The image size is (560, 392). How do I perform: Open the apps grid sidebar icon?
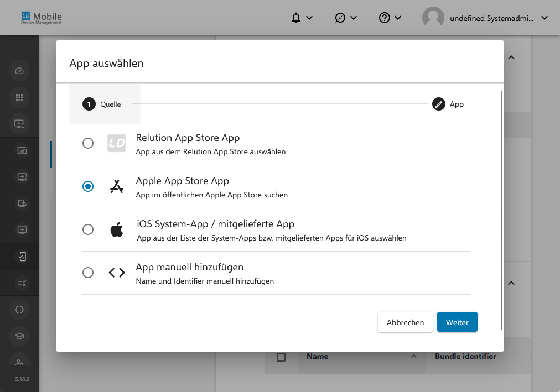pyautogui.click(x=19, y=97)
